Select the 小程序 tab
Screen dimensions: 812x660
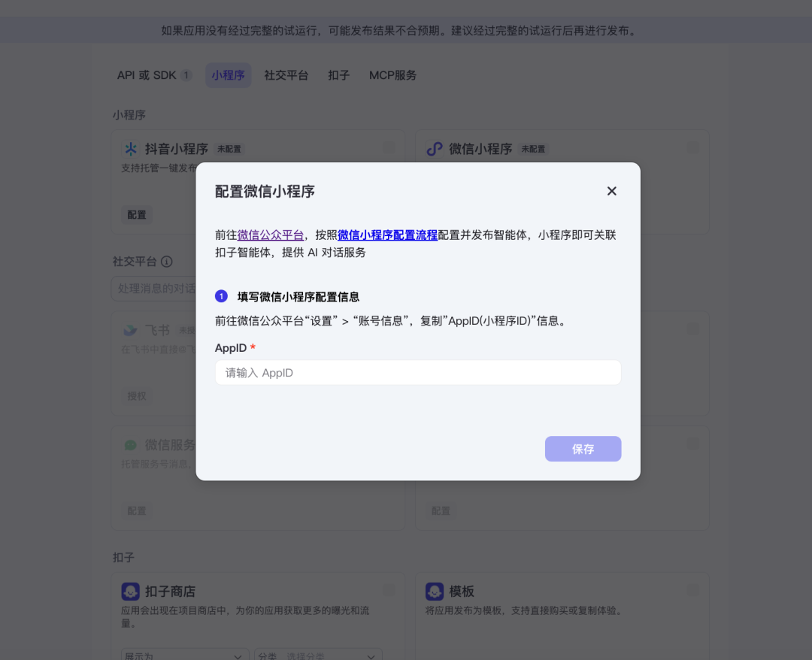pyautogui.click(x=228, y=76)
